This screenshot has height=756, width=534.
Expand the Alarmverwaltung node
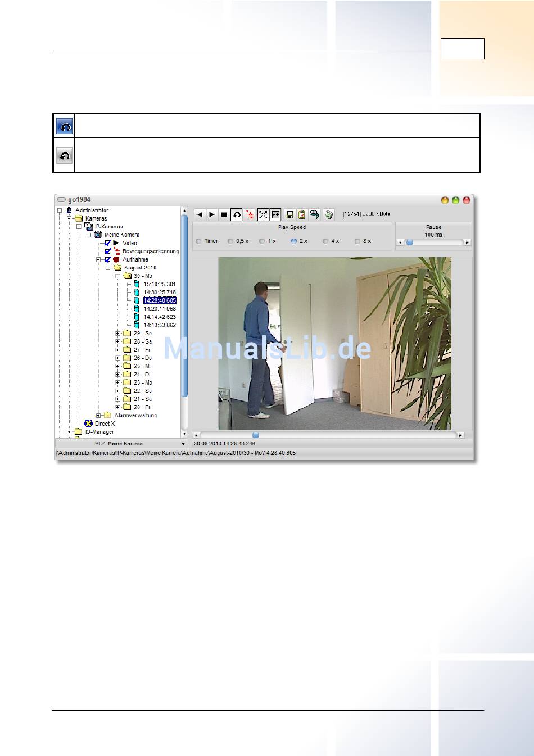point(98,416)
